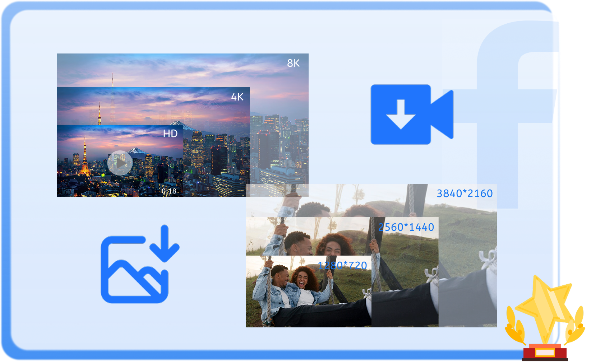Screen dimensions: 591x364
Task: Pick the 2560*1440 resolution label
Action: pos(406,227)
